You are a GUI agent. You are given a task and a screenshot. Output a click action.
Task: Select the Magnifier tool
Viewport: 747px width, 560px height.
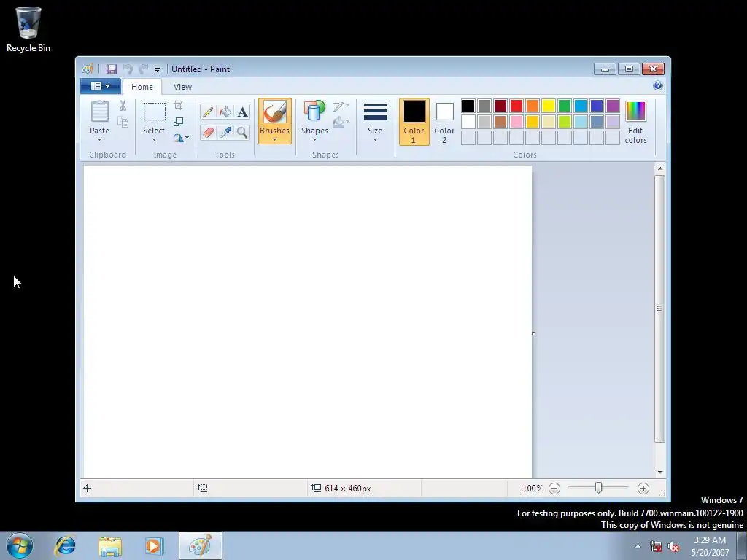click(x=242, y=132)
